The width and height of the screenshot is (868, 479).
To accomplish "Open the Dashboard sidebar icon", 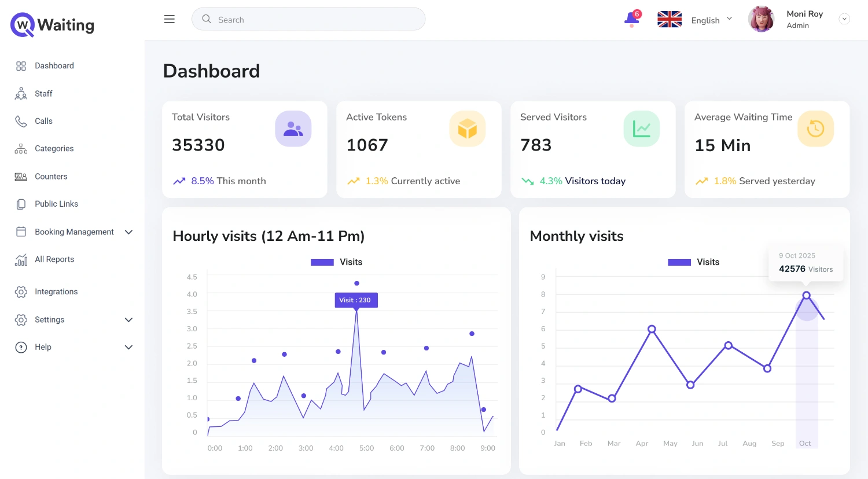I will 20,65.
